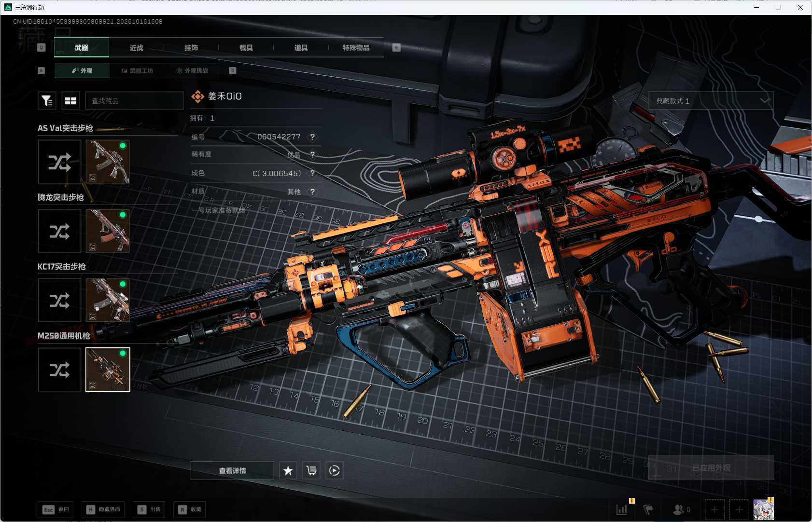Image resolution: width=812 pixels, height=522 pixels.
Task: Adjust the slider handle right of weapon
Action: coord(758,219)
